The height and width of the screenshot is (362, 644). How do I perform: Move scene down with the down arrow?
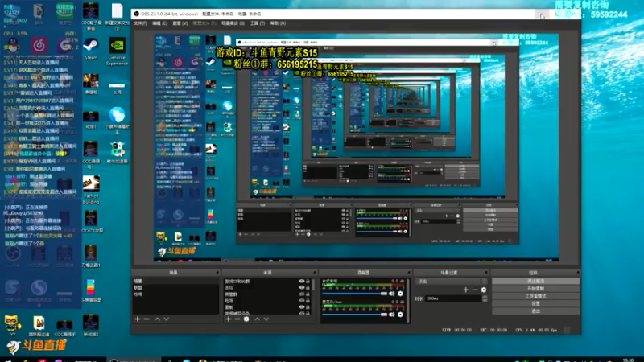(167, 319)
